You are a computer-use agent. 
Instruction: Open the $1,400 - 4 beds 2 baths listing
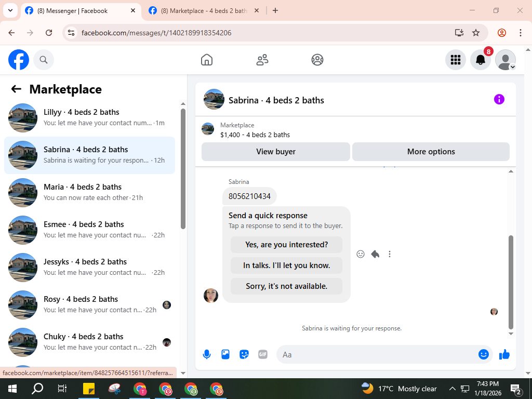pos(255,135)
